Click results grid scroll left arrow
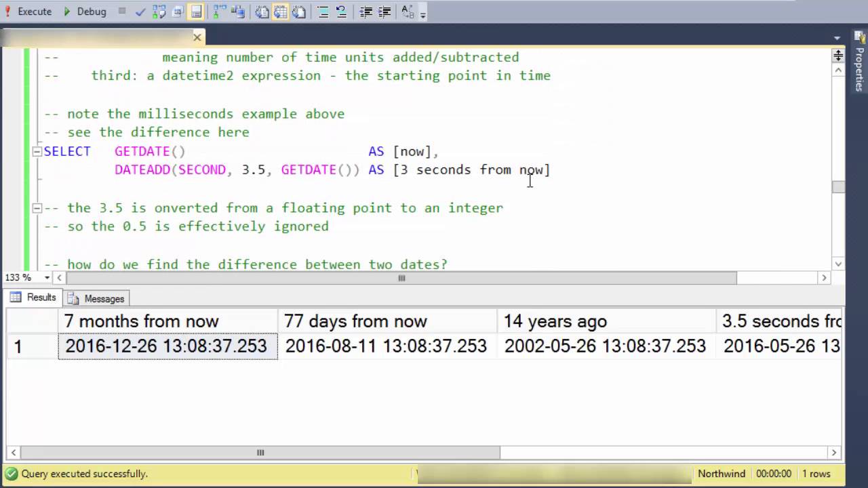The width and height of the screenshot is (868, 488). coord(14,453)
